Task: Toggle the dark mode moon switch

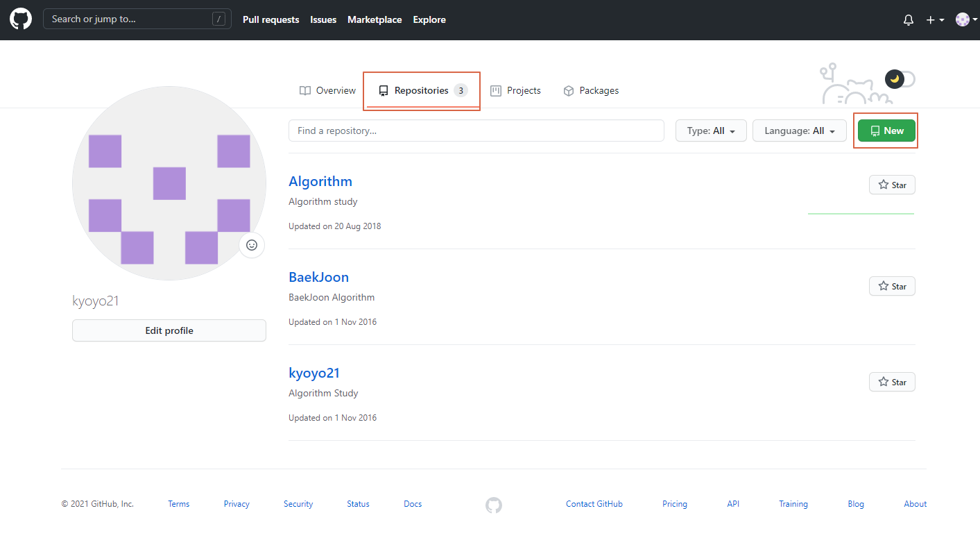Action: [x=900, y=79]
